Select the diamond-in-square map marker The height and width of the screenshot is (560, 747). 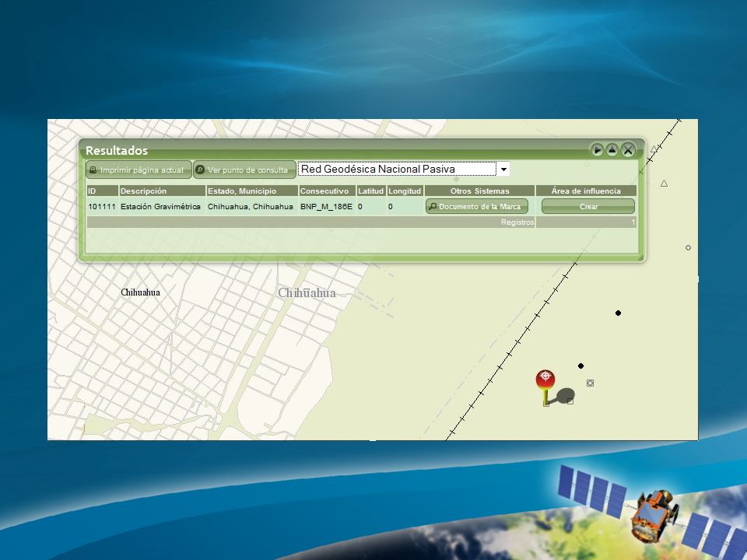(591, 383)
